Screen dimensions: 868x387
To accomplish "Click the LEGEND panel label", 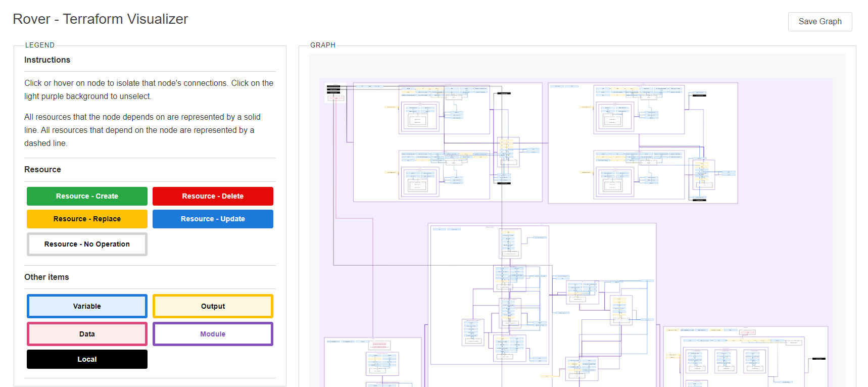I will pyautogui.click(x=40, y=45).
